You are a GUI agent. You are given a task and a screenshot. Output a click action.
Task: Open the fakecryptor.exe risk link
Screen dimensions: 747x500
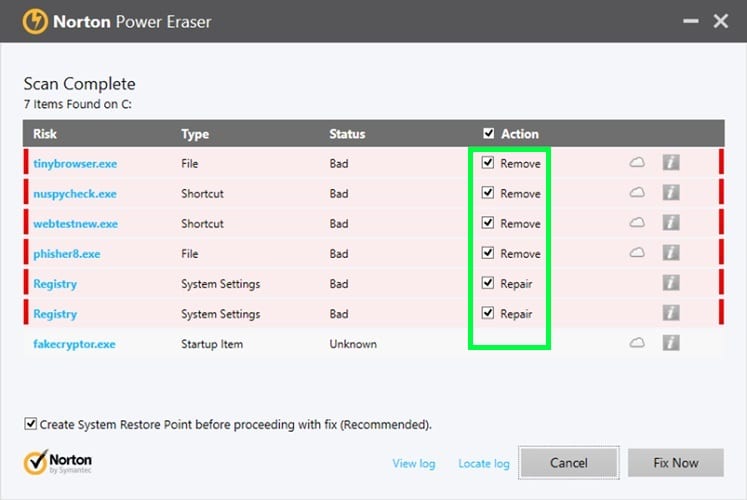pos(74,344)
